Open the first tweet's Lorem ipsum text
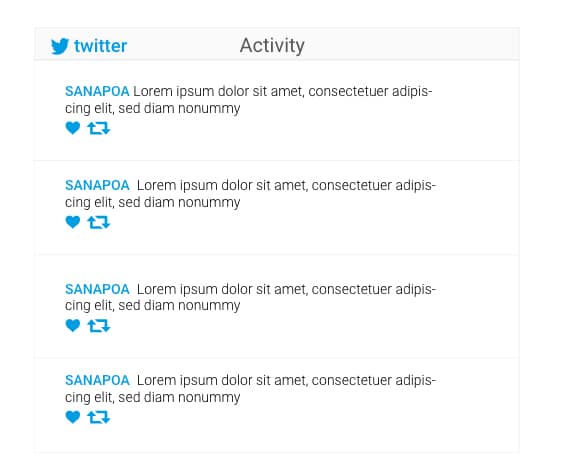 pyautogui.click(x=249, y=100)
